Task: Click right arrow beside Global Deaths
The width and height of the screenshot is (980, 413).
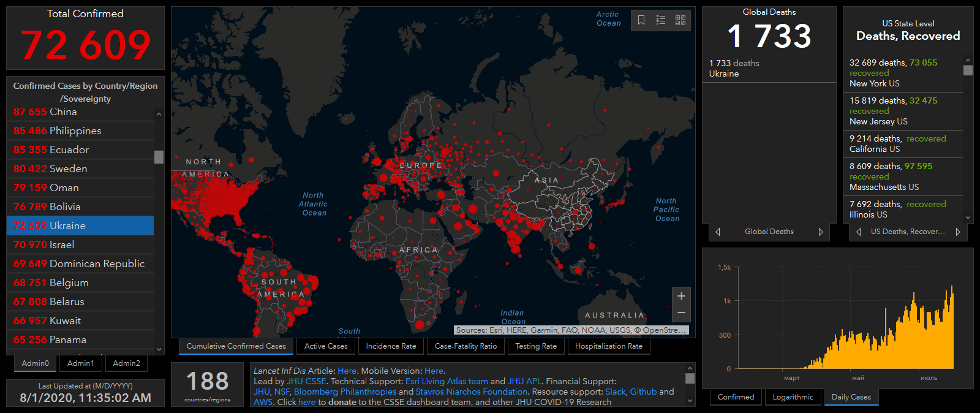Action: click(821, 232)
